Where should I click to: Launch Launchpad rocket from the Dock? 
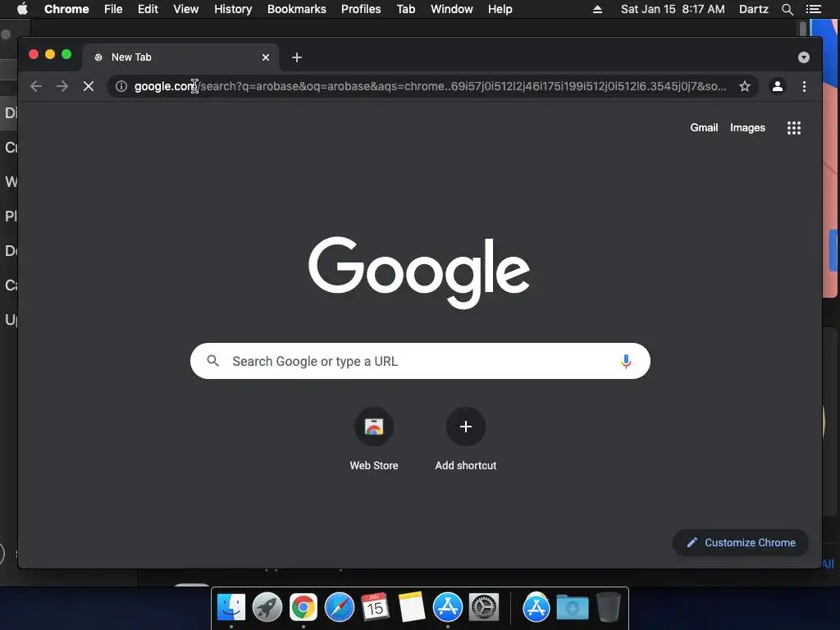coord(267,607)
